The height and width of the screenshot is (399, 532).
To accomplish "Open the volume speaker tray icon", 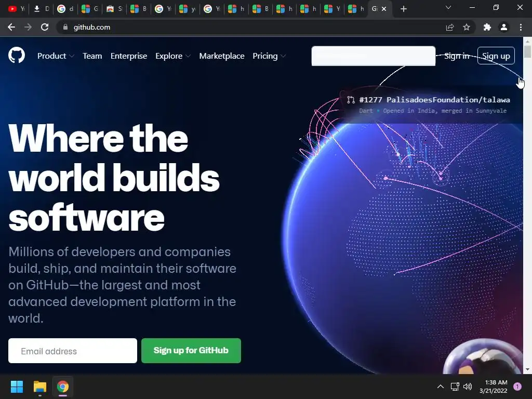I will coord(468,387).
